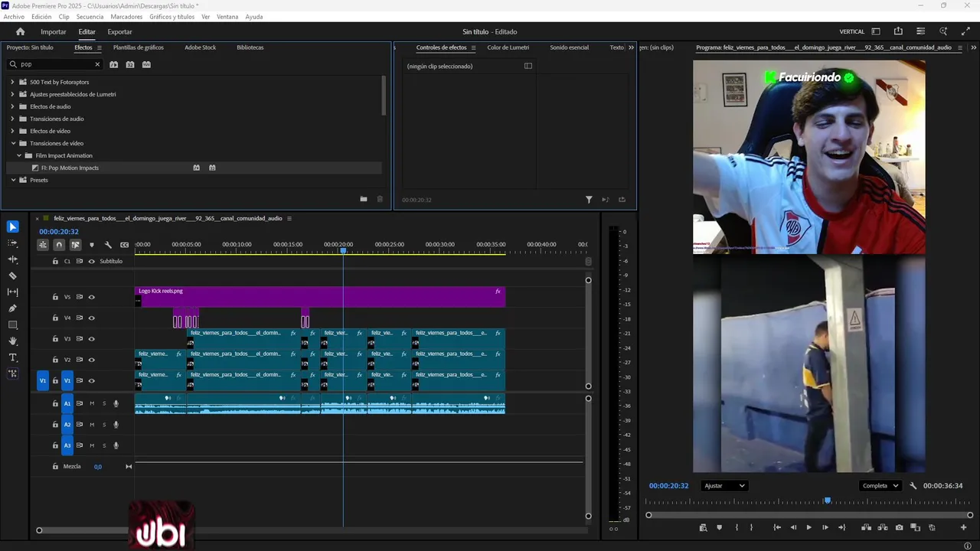
Task: Lock track V4
Action: [55, 318]
